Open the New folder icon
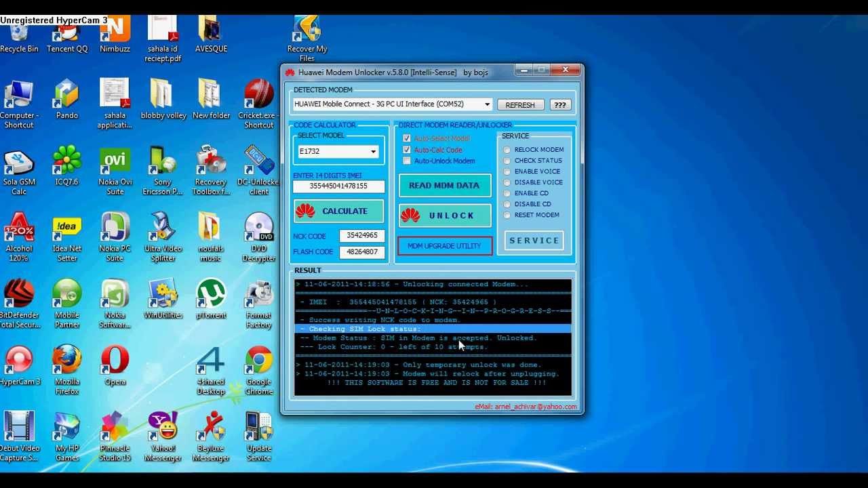868x488 pixels. pos(211,99)
